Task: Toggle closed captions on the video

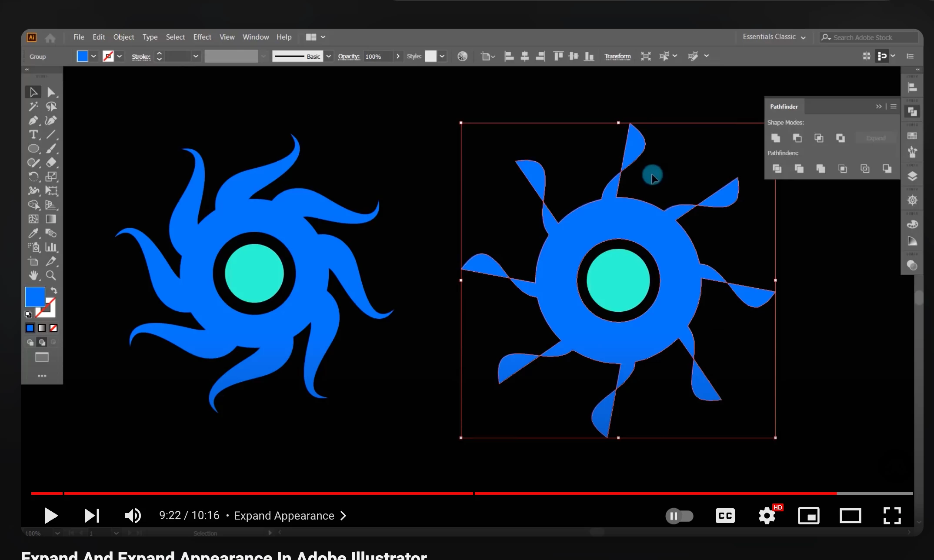Action: click(x=725, y=516)
